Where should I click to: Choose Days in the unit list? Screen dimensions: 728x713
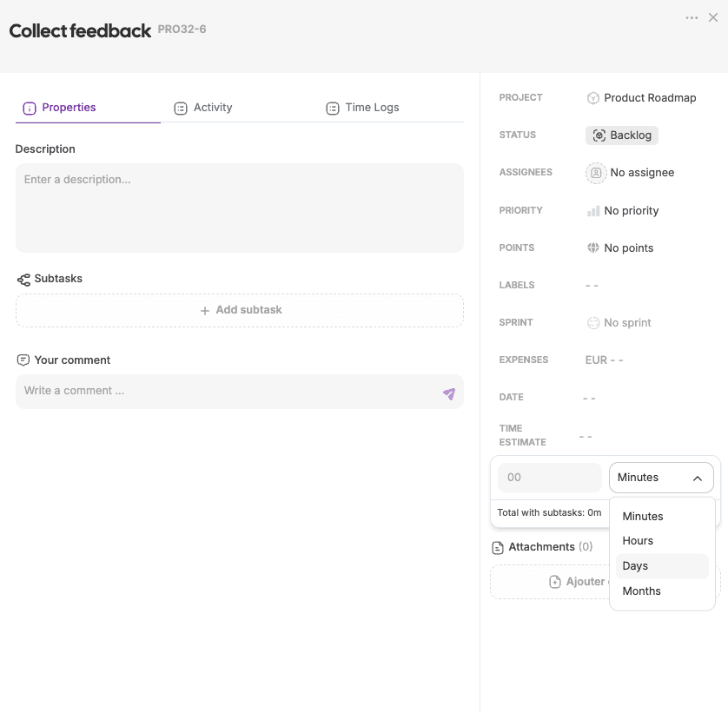click(x=662, y=566)
